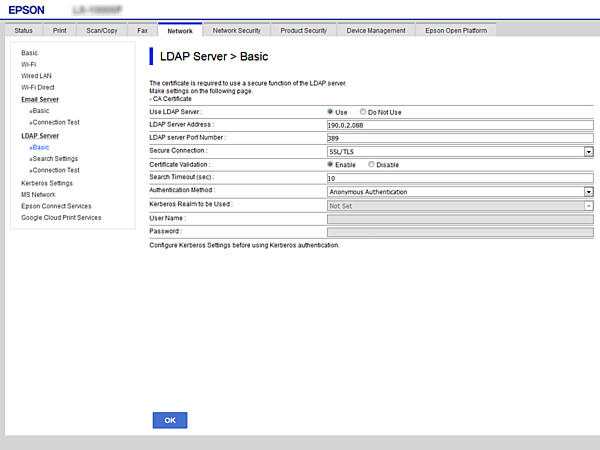
Task: Click the LDAP server Port Number field
Action: pyautogui.click(x=460, y=138)
